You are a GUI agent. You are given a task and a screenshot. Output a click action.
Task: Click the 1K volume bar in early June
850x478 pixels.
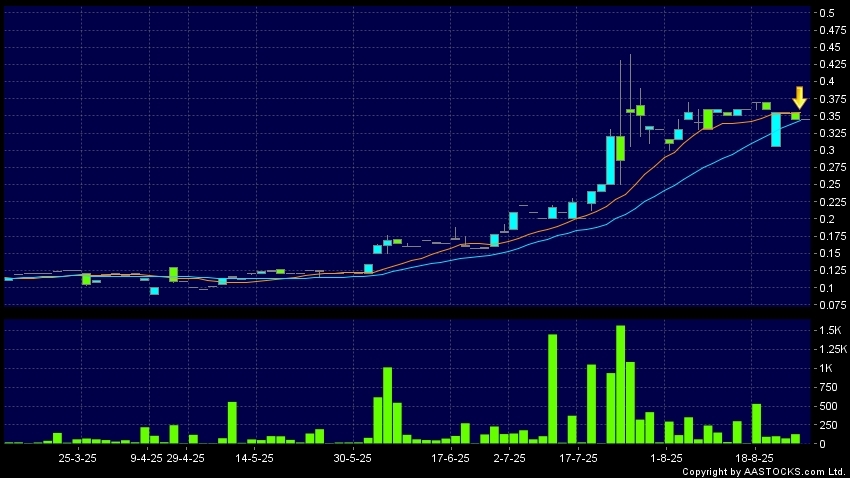(387, 406)
